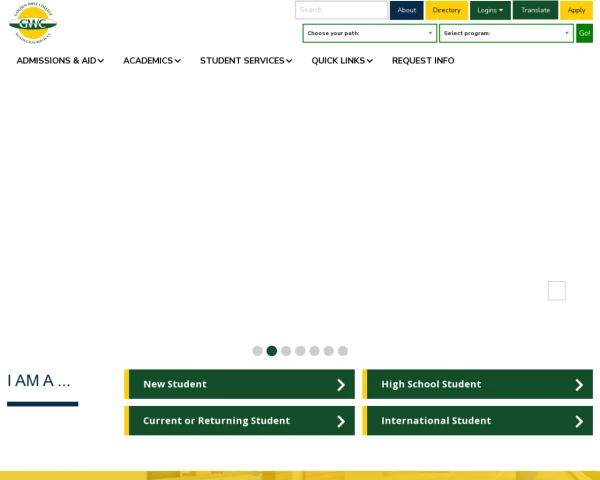Open the Request Info link
The width and height of the screenshot is (600, 480).
(x=423, y=61)
